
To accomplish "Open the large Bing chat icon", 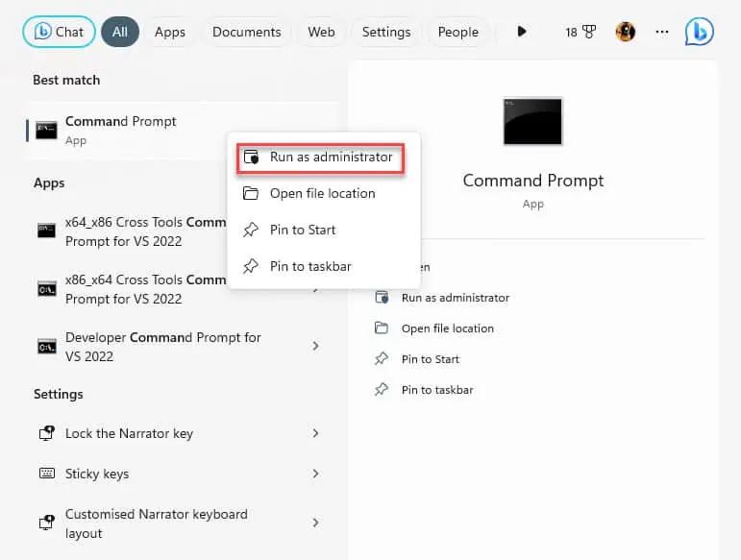I will coord(700,32).
